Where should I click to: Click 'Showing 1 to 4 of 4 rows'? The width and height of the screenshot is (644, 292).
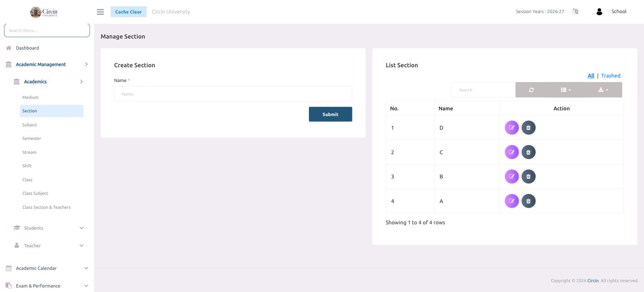(415, 222)
